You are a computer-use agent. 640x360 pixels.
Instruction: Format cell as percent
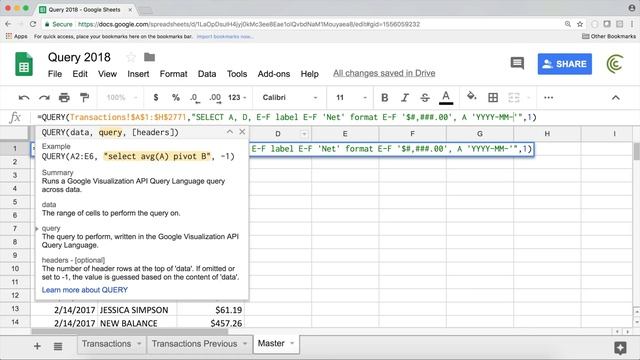click(x=176, y=98)
